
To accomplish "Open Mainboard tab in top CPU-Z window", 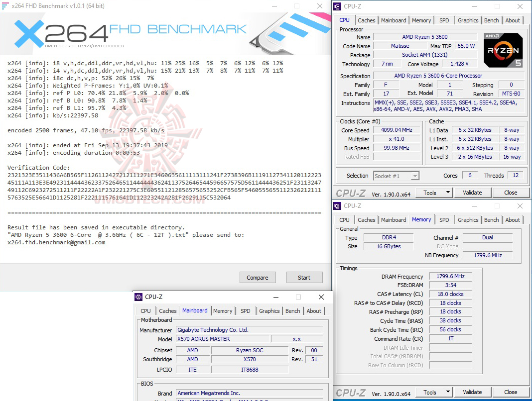I will pyautogui.click(x=394, y=20).
